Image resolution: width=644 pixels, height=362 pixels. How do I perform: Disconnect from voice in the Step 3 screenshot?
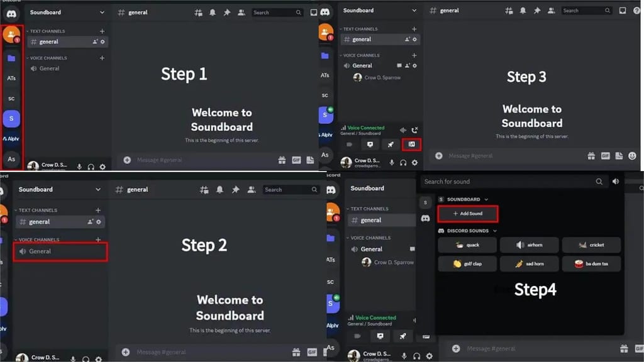[414, 130]
